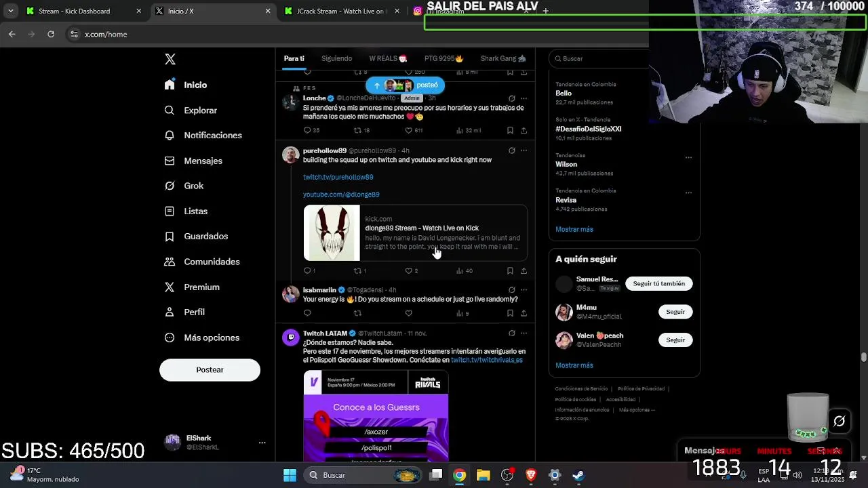The image size is (868, 488).
Task: Open twitch.tv/twitchrivals_es link
Action: (487, 360)
